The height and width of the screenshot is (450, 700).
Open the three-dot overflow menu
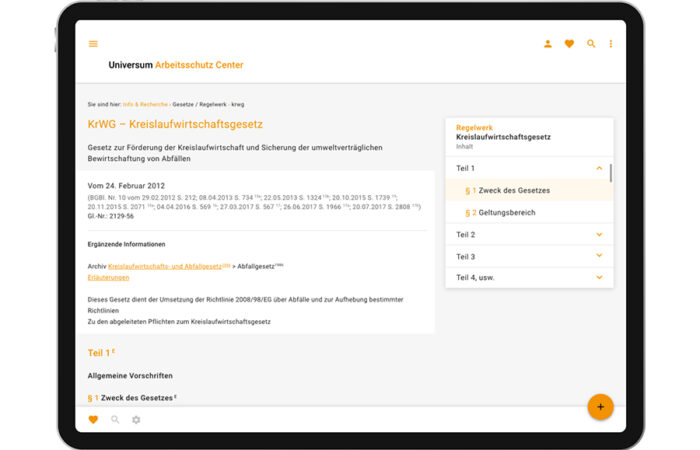click(611, 44)
